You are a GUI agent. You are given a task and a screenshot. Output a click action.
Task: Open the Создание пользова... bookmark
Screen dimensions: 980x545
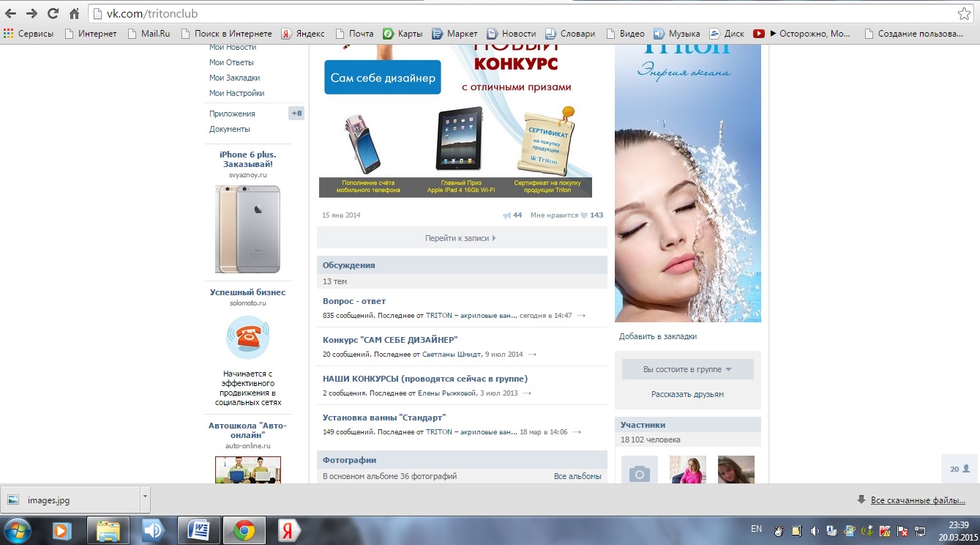point(913,34)
